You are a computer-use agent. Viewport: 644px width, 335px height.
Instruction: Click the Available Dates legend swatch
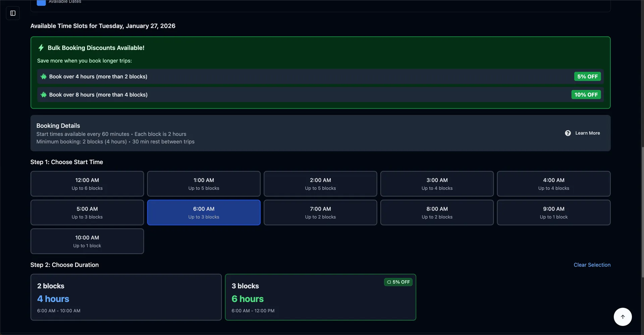point(41,3)
